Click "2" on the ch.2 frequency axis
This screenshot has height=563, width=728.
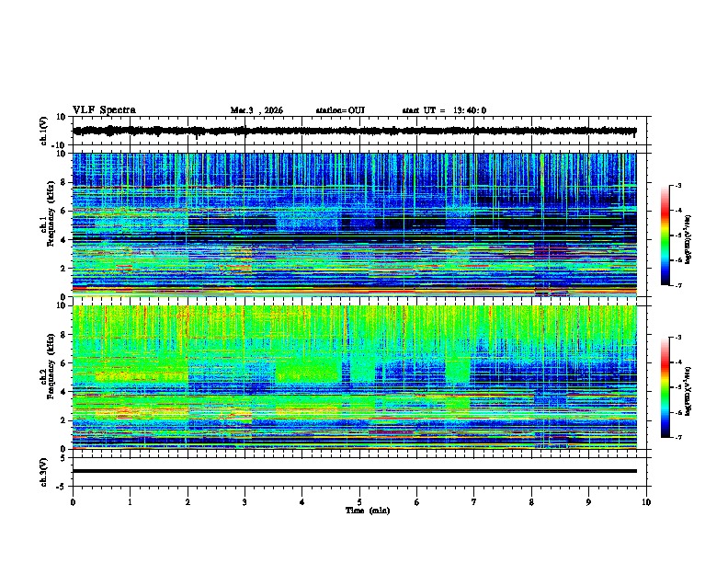63,420
